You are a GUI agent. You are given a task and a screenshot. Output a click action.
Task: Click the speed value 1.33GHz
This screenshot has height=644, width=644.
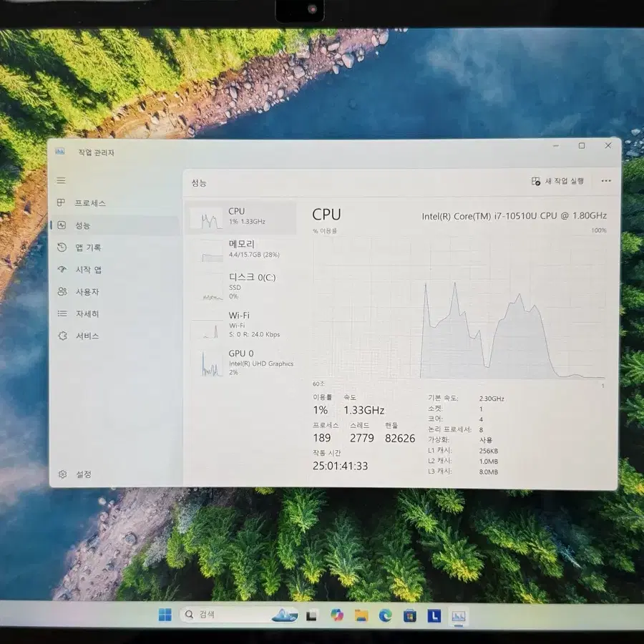[x=364, y=410]
